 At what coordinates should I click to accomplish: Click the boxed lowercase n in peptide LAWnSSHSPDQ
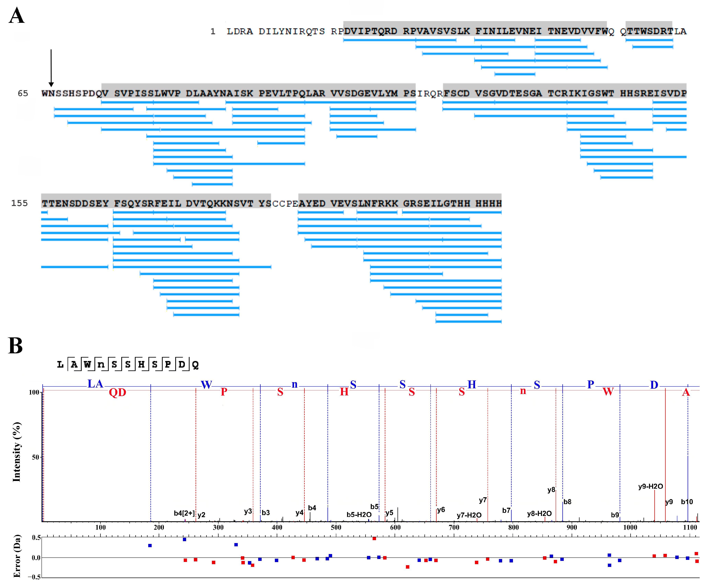click(101, 364)
